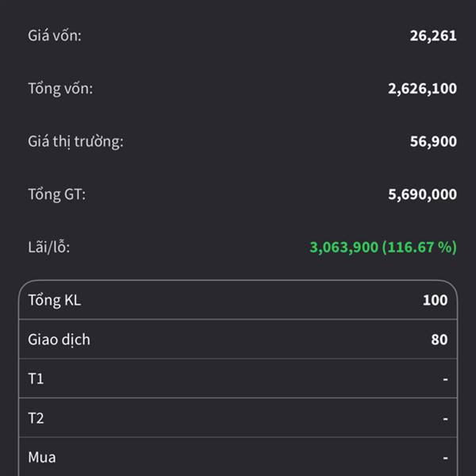Select the T2 row label
Screen dimensions: 476x476
click(x=36, y=418)
